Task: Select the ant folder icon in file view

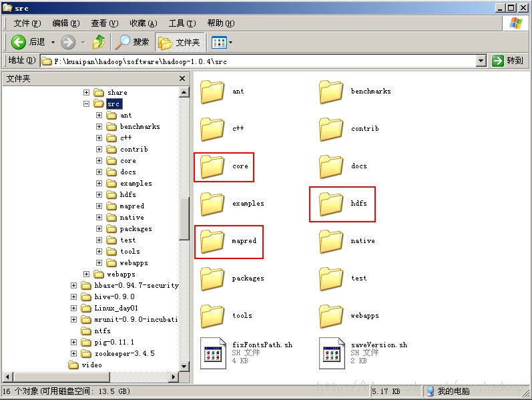Action: pos(212,91)
